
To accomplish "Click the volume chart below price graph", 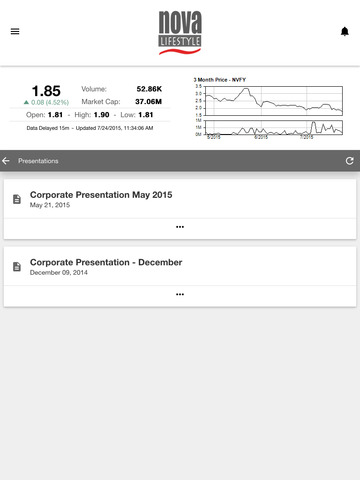I will (273, 128).
